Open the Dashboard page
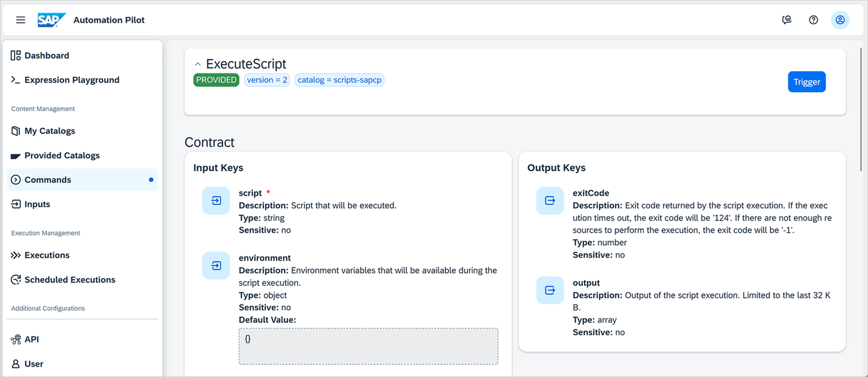Viewport: 868px width, 377px height. pyautogui.click(x=83, y=55)
